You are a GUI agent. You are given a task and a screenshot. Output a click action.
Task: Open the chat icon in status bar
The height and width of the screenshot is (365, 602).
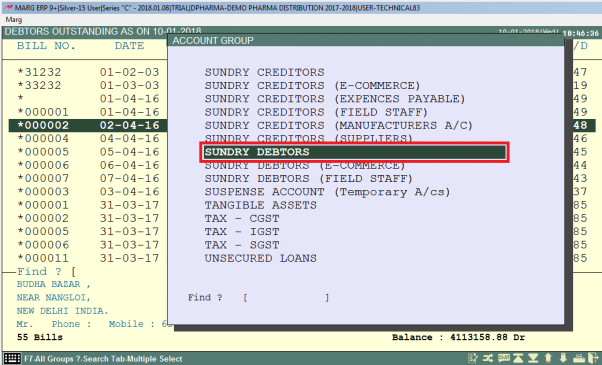coord(504,358)
